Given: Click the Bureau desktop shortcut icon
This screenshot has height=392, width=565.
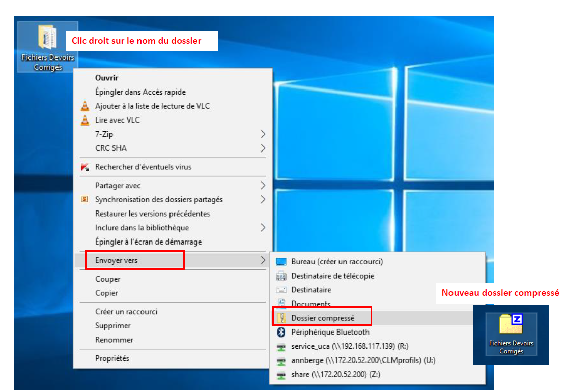Looking at the screenshot, I should 281,262.
